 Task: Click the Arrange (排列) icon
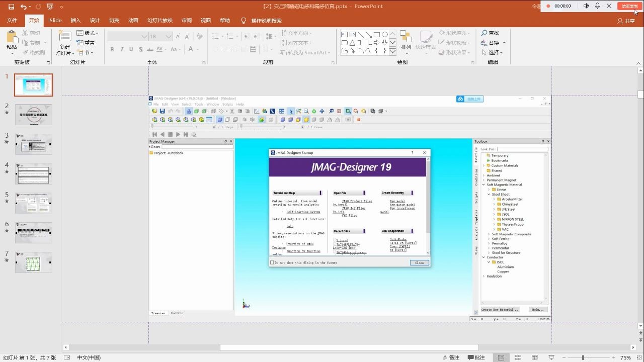tap(406, 37)
